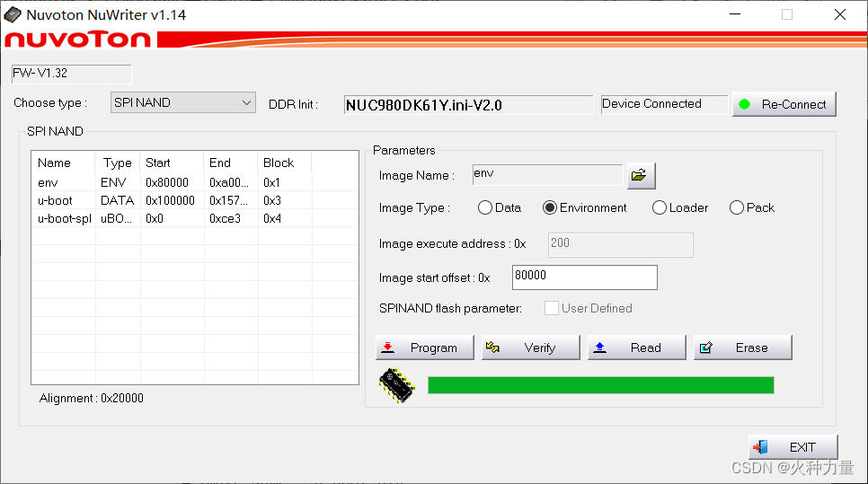Click the Device Connected status field
The height and width of the screenshot is (484, 868).
tap(664, 104)
